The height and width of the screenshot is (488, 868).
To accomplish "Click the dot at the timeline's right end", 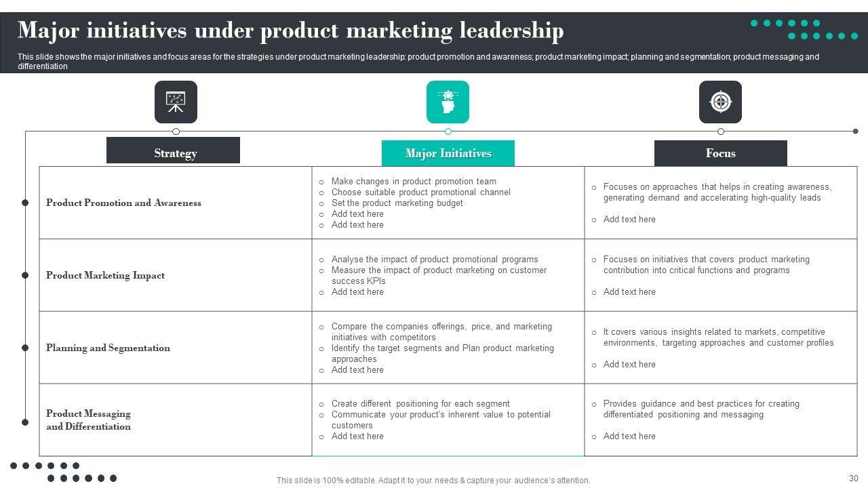I will point(856,131).
